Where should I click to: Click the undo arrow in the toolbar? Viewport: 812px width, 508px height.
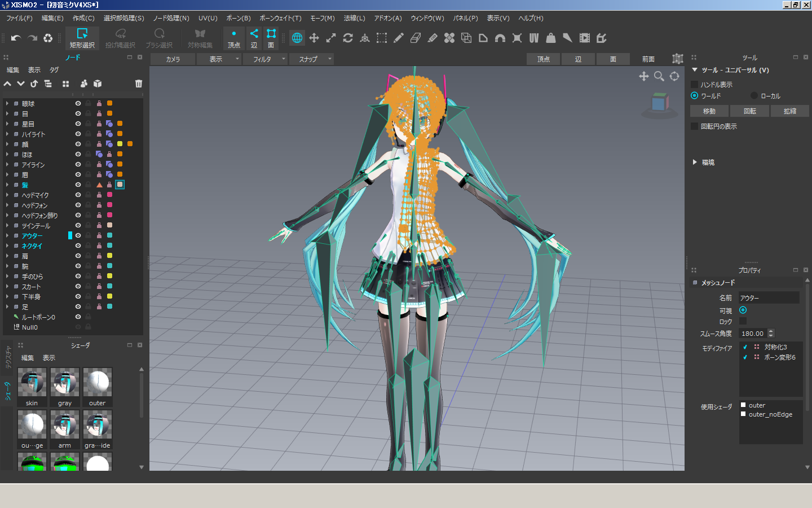(x=16, y=38)
